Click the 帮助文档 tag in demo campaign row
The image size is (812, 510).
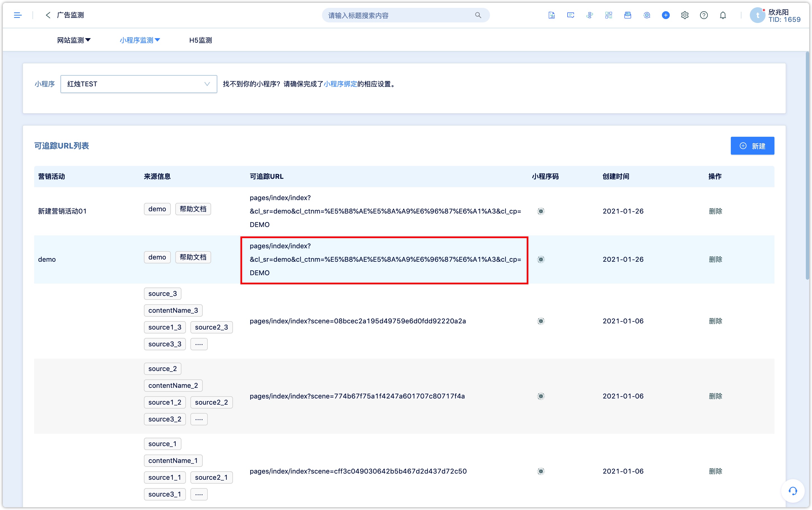tap(193, 257)
